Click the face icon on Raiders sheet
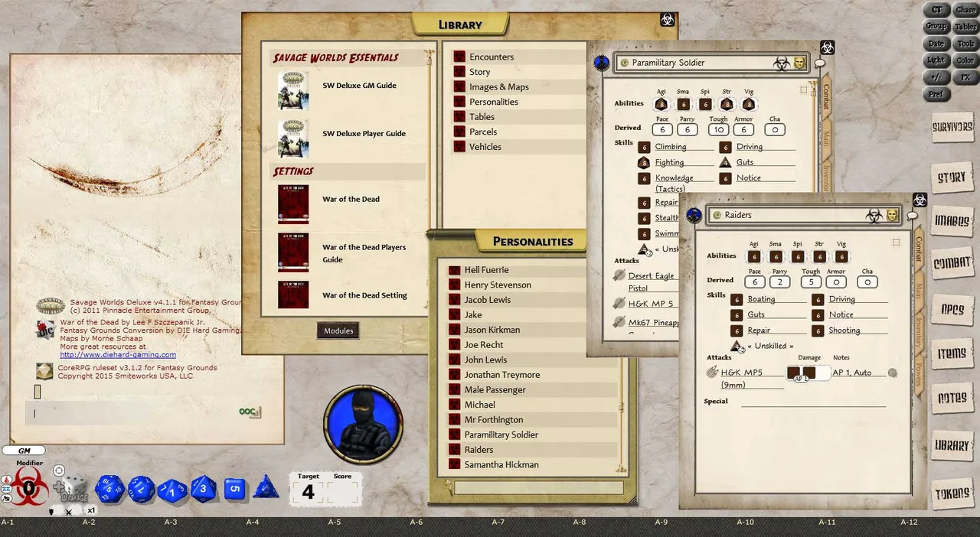This screenshot has width=980, height=537. click(x=892, y=215)
